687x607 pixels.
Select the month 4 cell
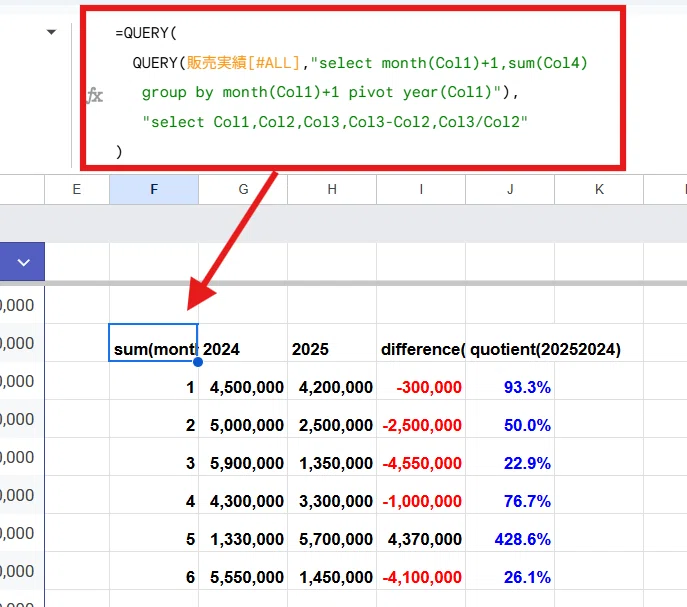pyautogui.click(x=154, y=495)
